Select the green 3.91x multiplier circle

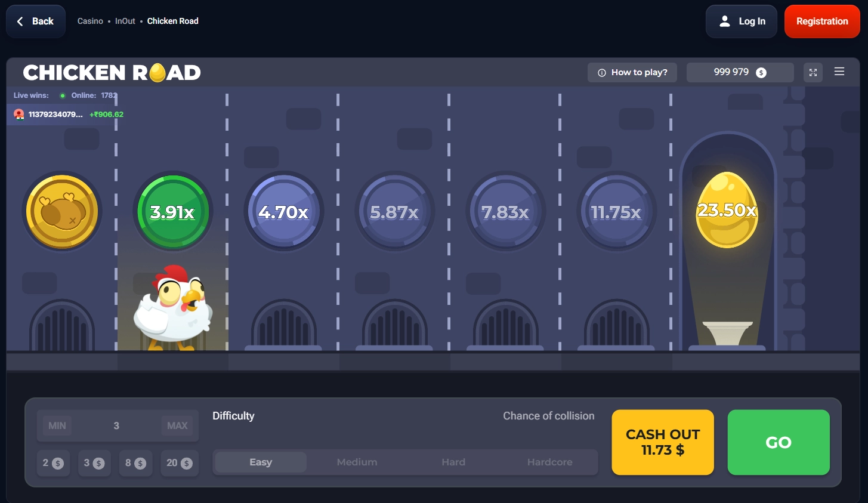coord(173,211)
